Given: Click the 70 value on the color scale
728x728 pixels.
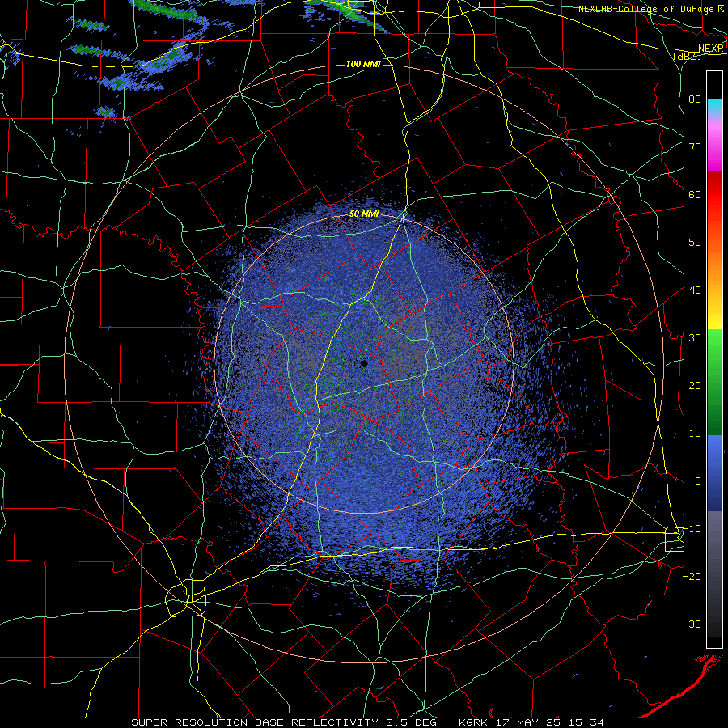Looking at the screenshot, I should (695, 146).
